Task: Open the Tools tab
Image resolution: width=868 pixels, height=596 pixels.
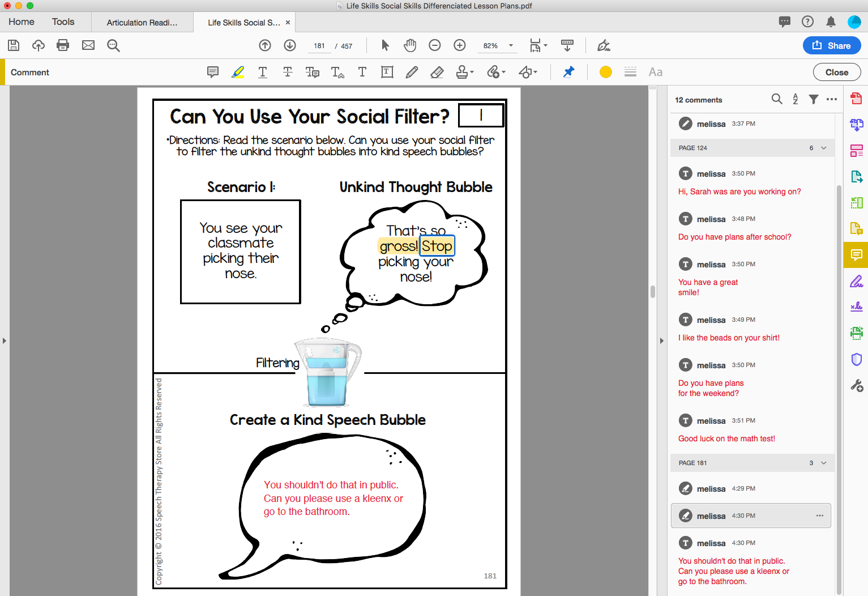Action: [x=63, y=22]
